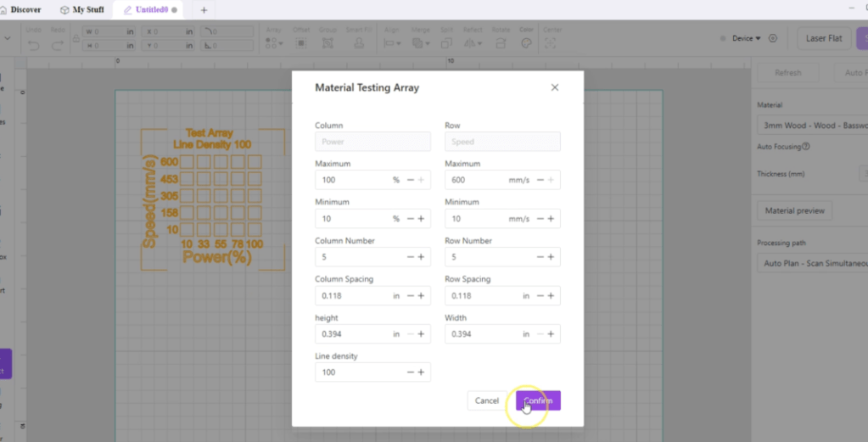868x442 pixels.
Task: Click the Confirm button in the dialog
Action: click(x=538, y=400)
